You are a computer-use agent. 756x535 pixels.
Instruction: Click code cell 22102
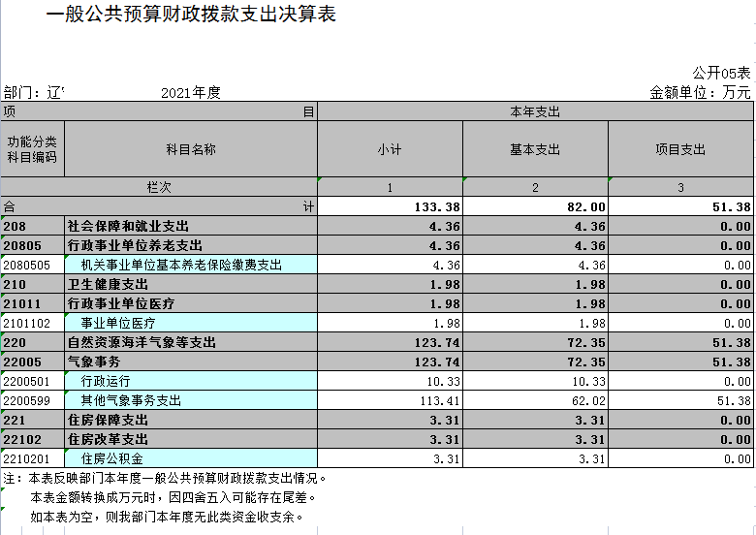(x=32, y=439)
